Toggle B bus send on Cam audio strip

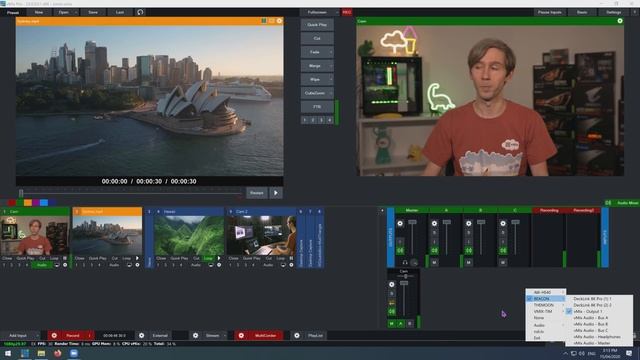coord(410,323)
